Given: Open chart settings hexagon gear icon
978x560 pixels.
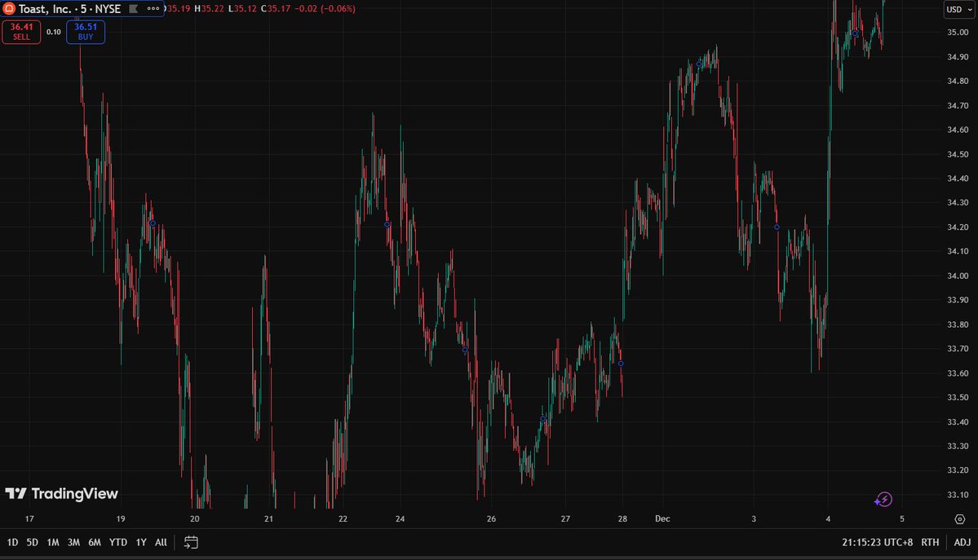Looking at the screenshot, I should (959, 519).
